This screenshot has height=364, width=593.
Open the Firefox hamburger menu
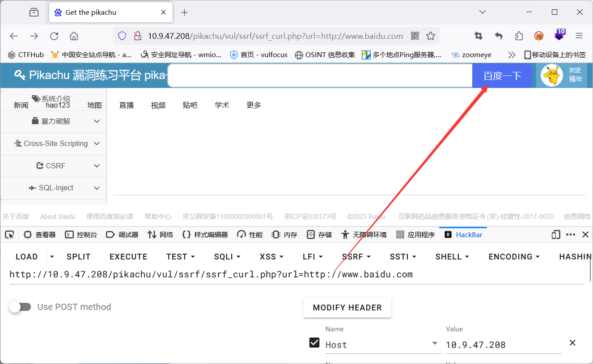[580, 36]
